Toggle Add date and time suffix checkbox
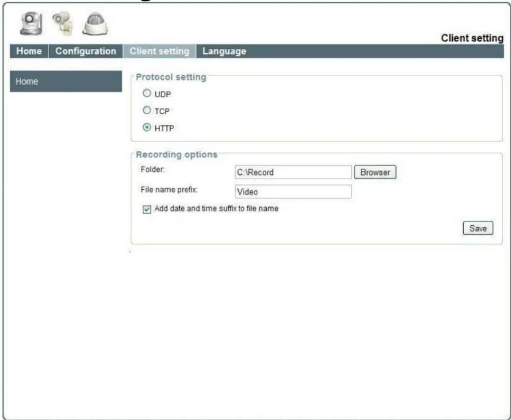Image resolution: width=511 pixels, height=420 pixels. coord(147,209)
